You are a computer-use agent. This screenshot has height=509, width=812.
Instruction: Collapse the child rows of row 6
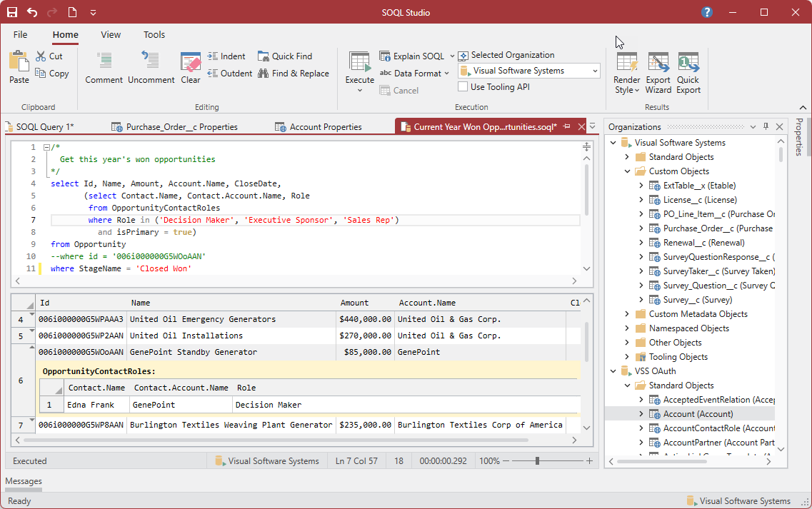[31, 347]
